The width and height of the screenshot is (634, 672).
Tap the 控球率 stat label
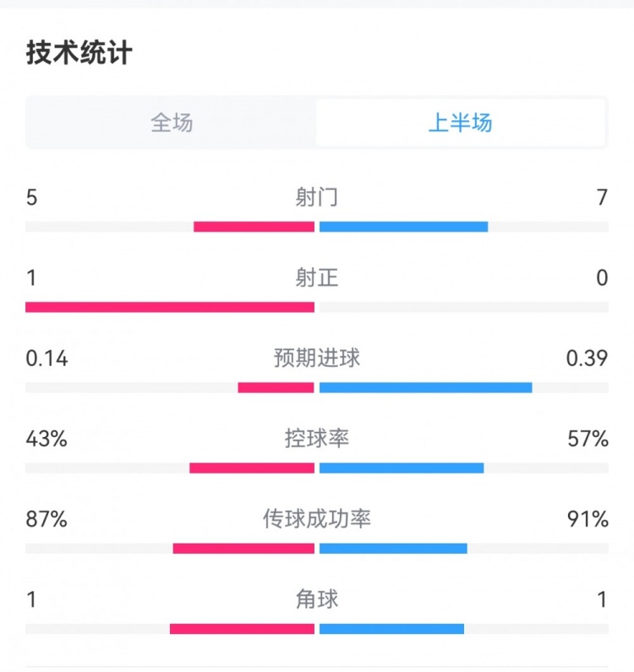pyautogui.click(x=317, y=439)
